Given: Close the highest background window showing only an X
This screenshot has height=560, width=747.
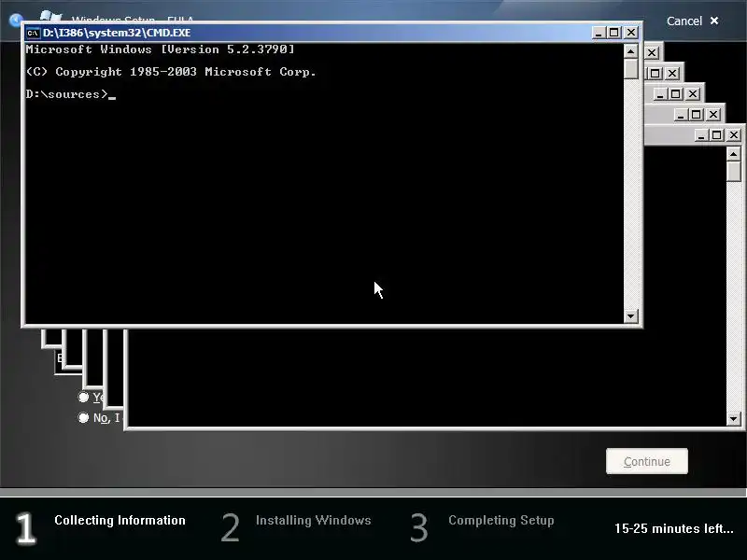Looking at the screenshot, I should click(x=652, y=53).
